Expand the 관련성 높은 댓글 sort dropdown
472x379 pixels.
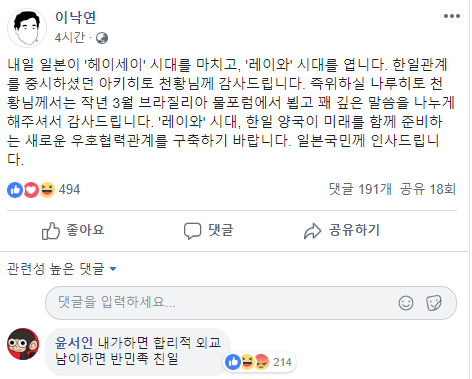pos(62,269)
